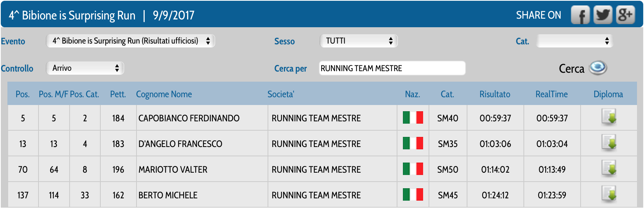Sort by Risultato column header
Screen dimensions: 644x210
(x=495, y=94)
